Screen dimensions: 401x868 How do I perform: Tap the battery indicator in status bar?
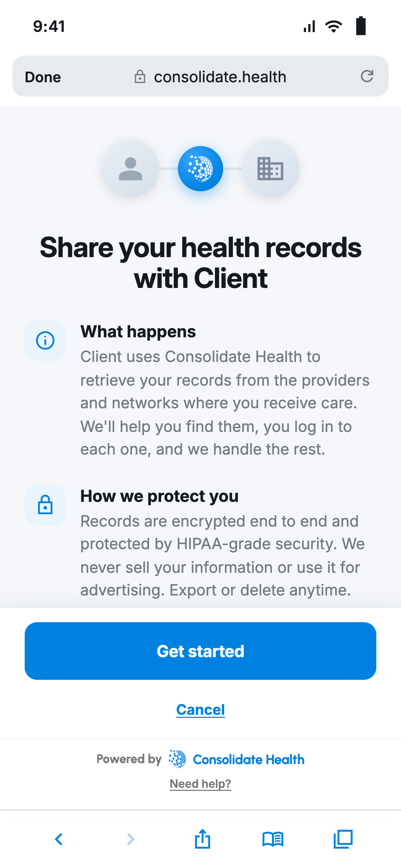click(x=361, y=26)
